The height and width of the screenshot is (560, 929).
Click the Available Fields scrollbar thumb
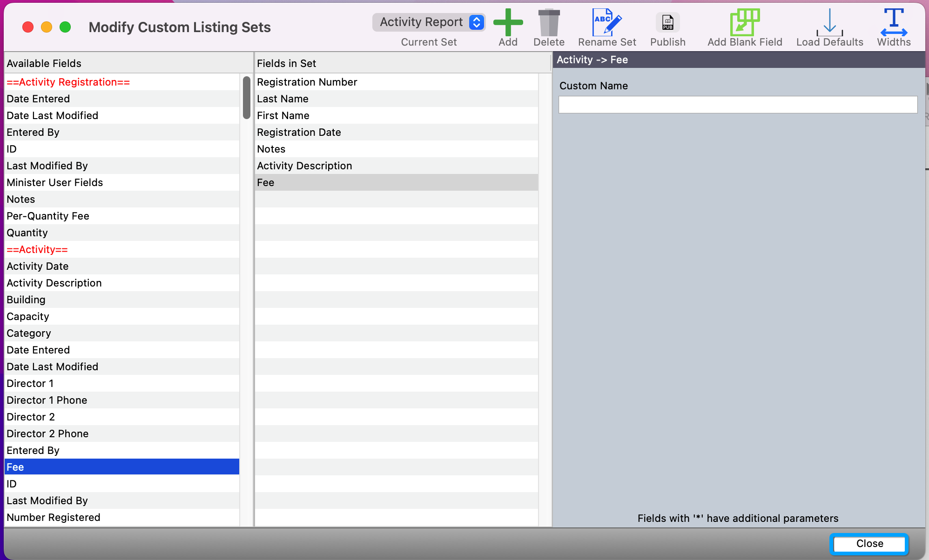(x=246, y=97)
